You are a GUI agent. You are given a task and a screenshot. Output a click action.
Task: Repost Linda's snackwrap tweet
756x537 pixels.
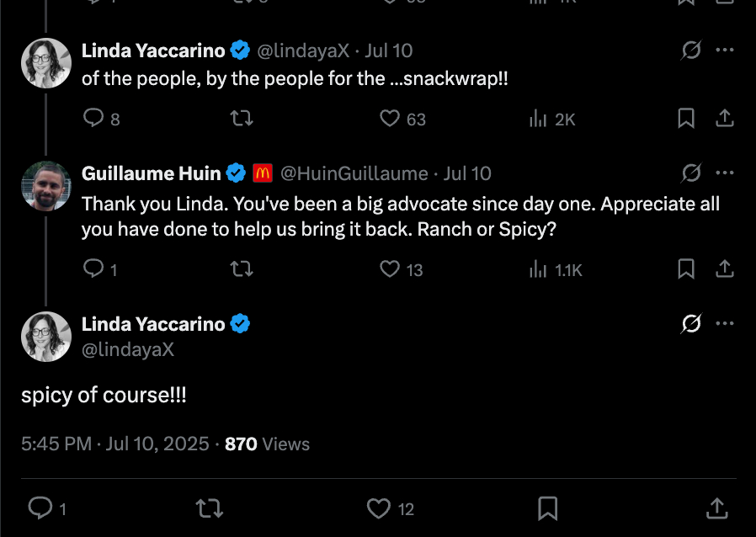[x=242, y=119]
